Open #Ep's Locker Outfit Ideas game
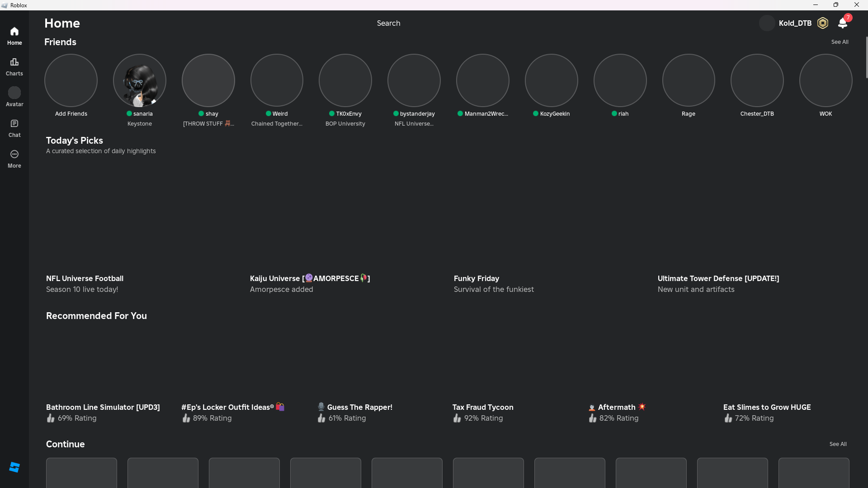This screenshot has height=488, width=868. [233, 407]
